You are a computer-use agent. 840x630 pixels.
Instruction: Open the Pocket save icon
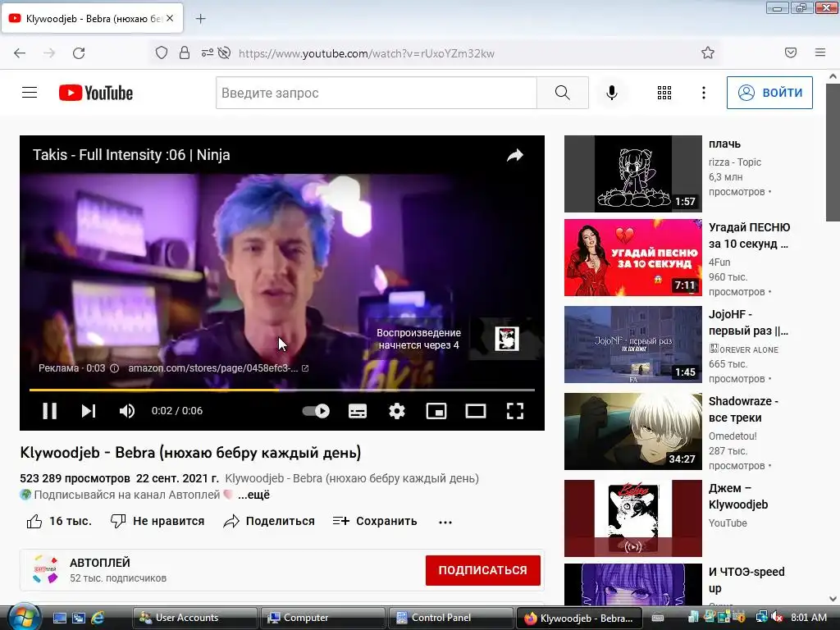[x=791, y=52]
